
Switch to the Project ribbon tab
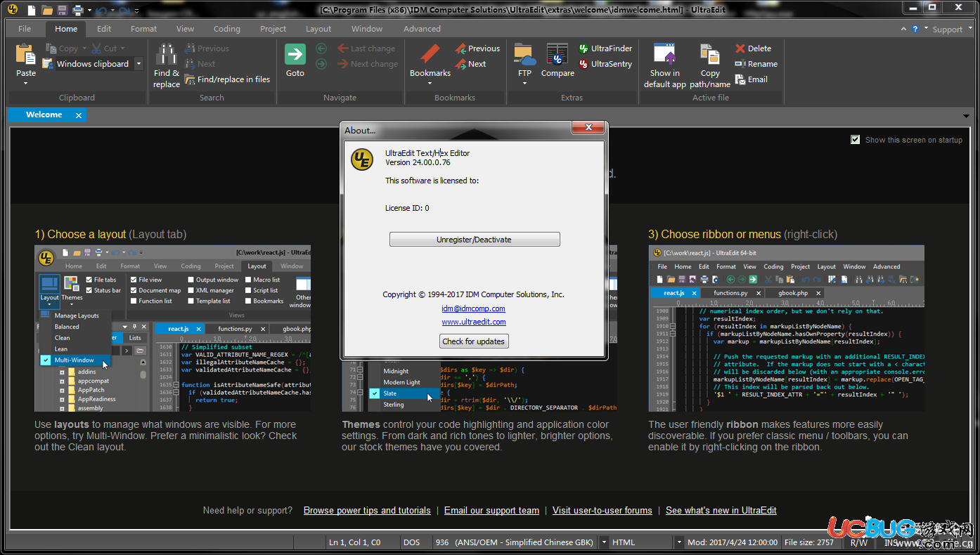coord(273,29)
